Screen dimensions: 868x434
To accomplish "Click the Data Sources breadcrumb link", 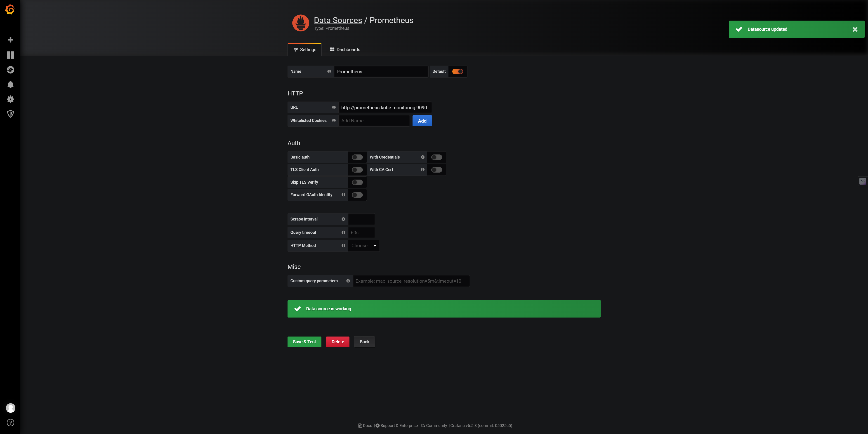I will [x=338, y=20].
